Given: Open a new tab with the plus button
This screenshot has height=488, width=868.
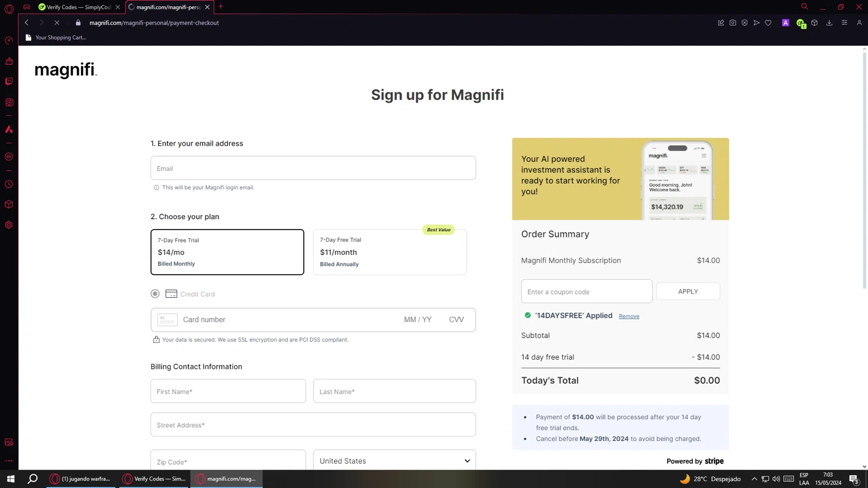Looking at the screenshot, I should tap(220, 6).
